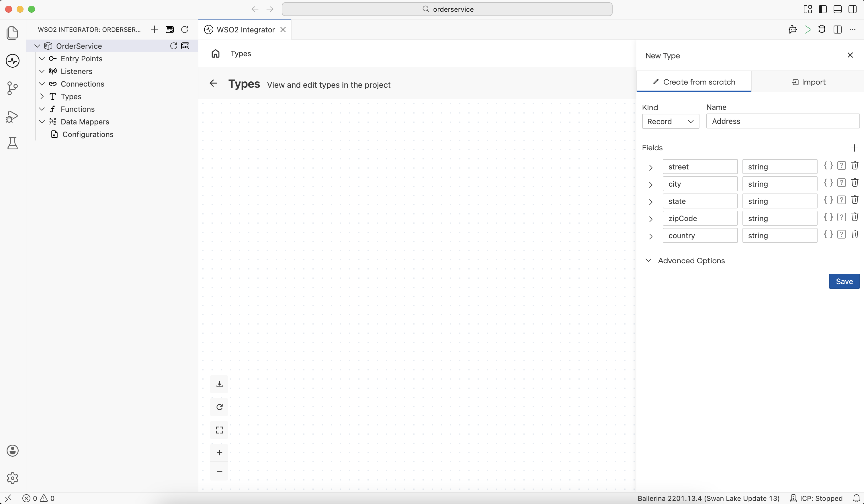
Task: Zoom out the diagram canvas
Action: click(219, 471)
